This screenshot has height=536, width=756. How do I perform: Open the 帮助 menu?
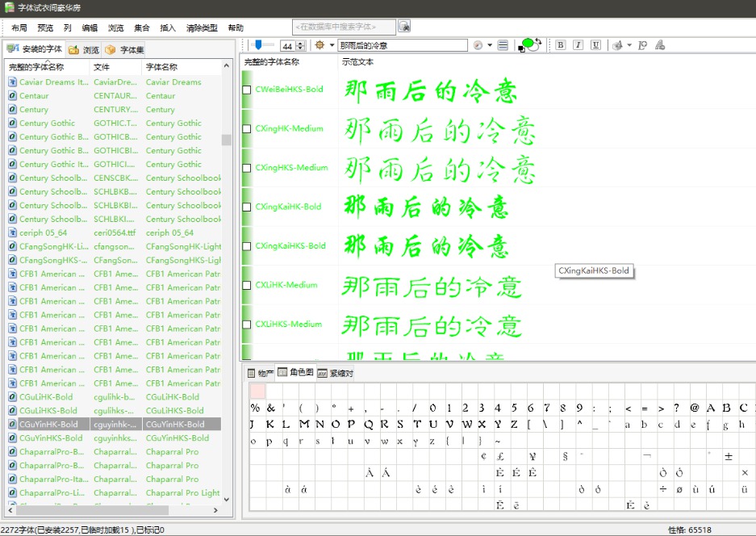(236, 28)
